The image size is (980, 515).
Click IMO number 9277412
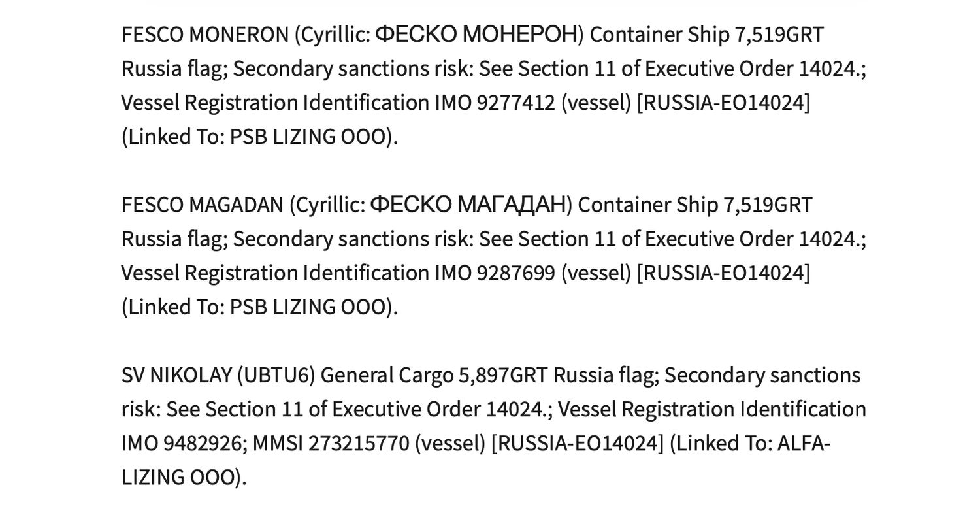point(516,103)
